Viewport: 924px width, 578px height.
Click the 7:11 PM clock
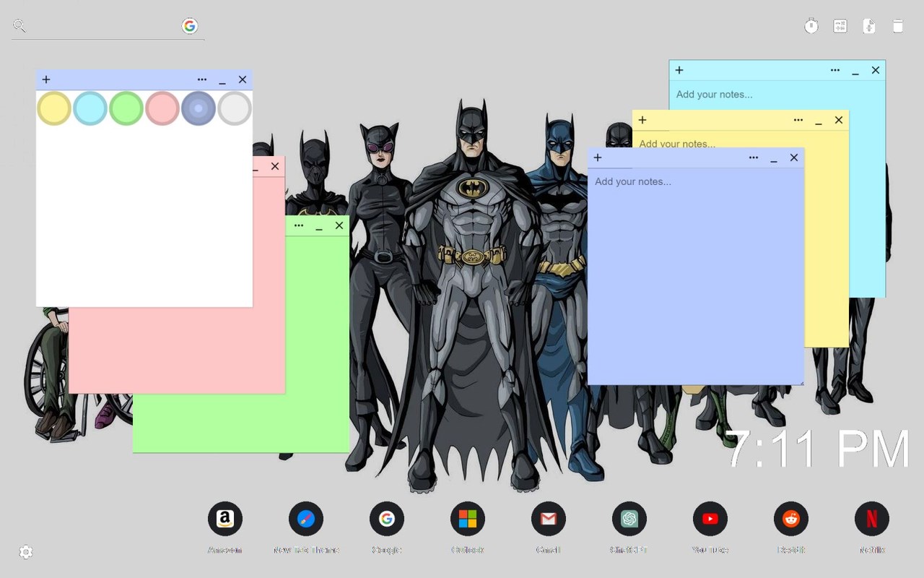point(817,449)
